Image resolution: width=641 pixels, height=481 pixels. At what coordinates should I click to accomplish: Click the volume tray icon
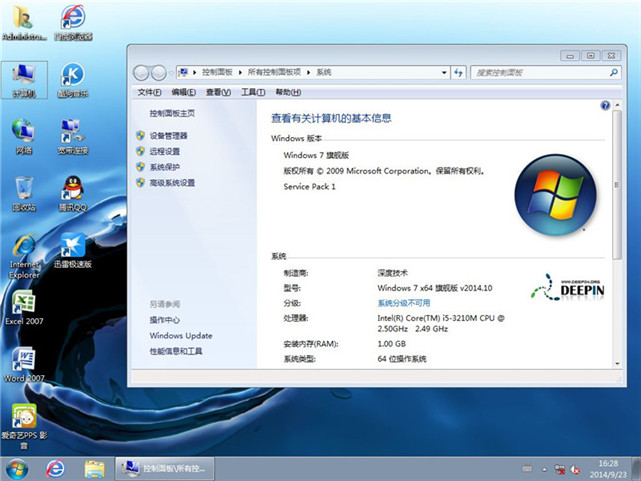[575, 470]
